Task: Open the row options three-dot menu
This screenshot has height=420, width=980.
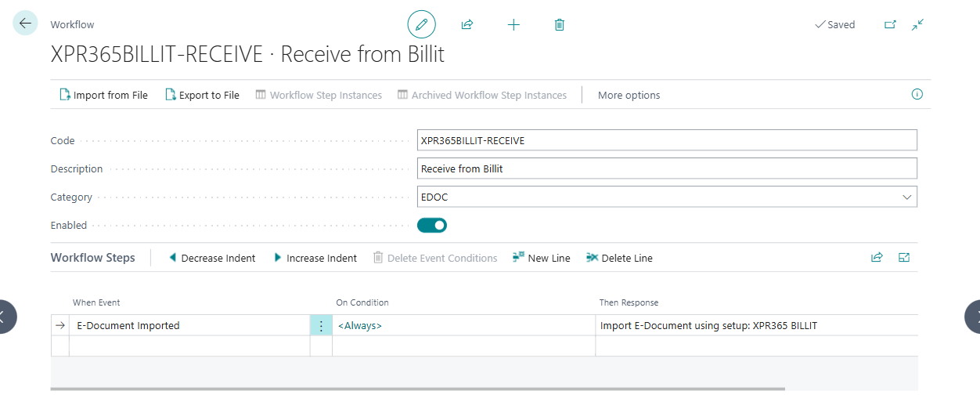Action: 321,326
